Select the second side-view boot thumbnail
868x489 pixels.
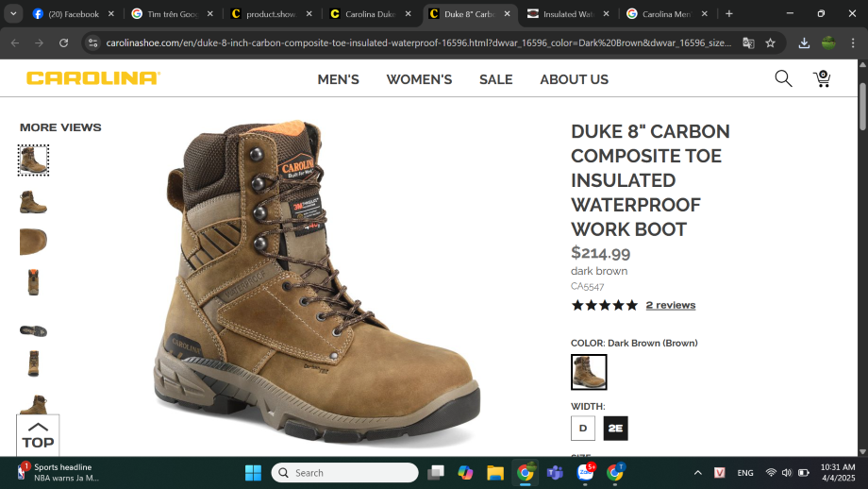[33, 202]
